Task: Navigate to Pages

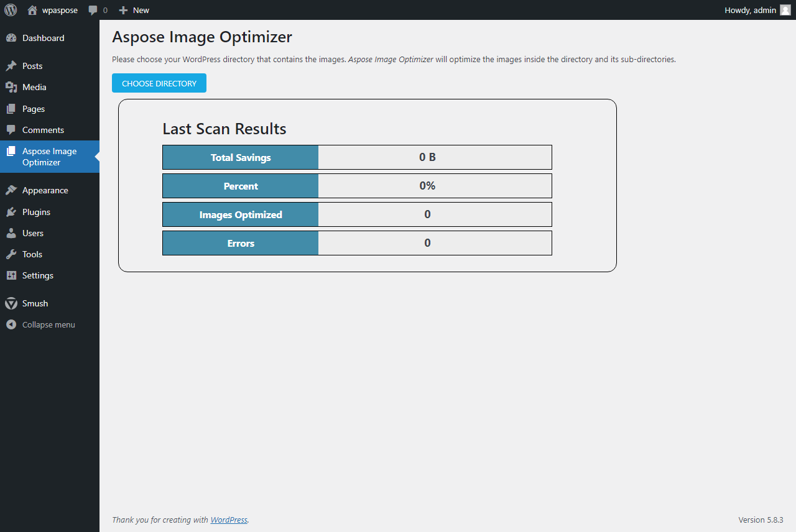Action: tap(50, 109)
